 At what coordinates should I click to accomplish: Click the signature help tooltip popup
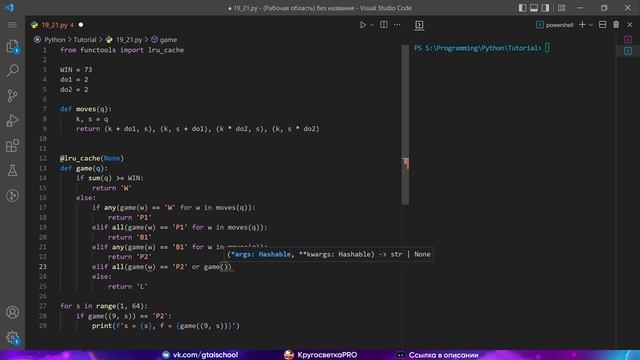pos(329,254)
